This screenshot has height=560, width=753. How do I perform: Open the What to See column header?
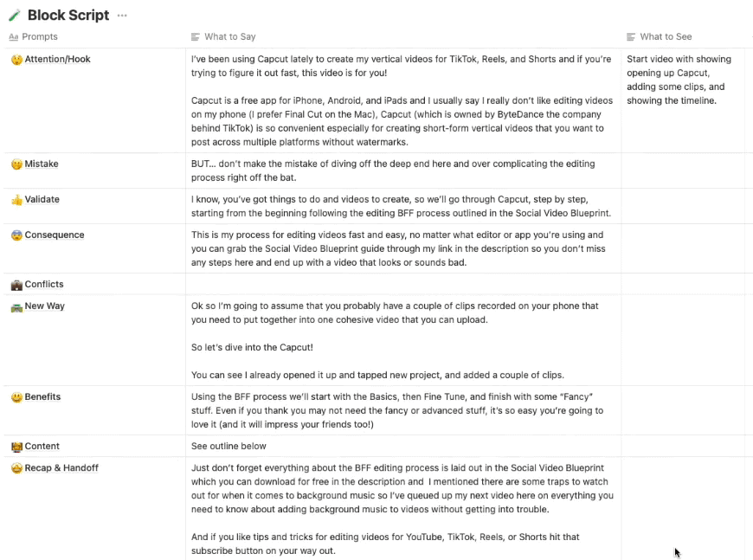click(x=660, y=36)
